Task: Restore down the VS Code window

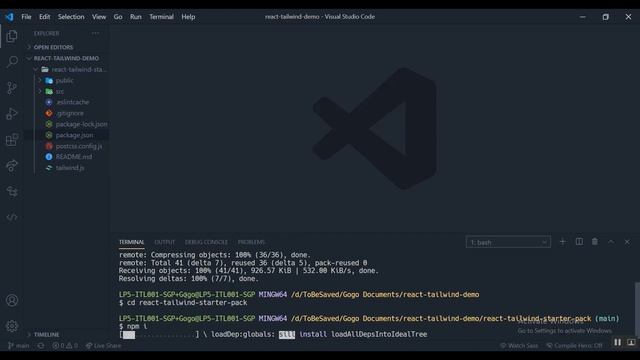Action: coord(605,17)
